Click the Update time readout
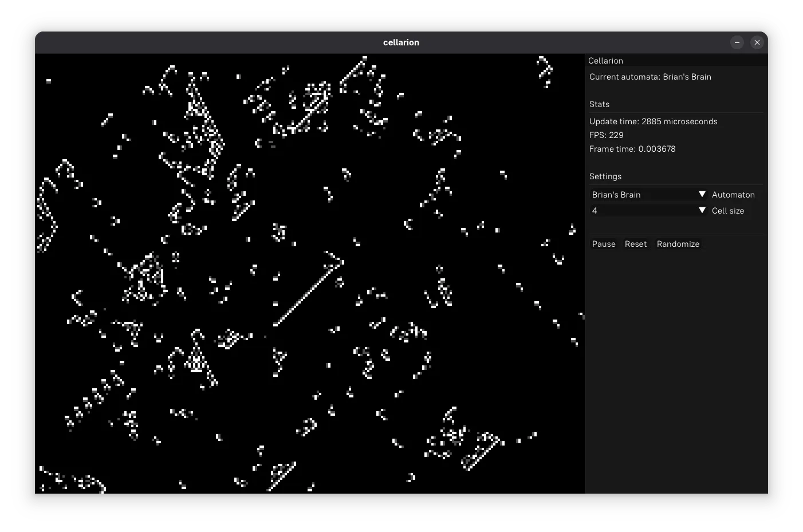 click(653, 121)
